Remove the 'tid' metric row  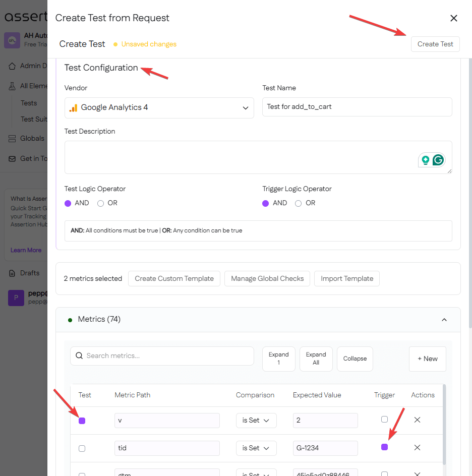coord(417,447)
